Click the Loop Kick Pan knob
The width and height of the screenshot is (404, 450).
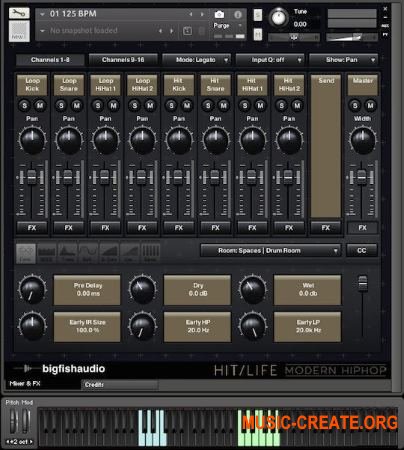32,141
